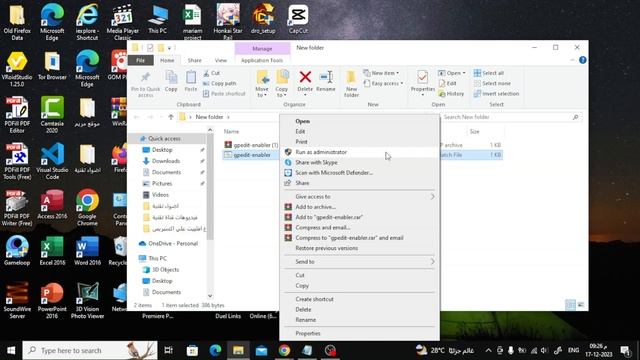Choose Scan with Microsoft Defender
Screen dimensions: 640x360
[x=359, y=173]
